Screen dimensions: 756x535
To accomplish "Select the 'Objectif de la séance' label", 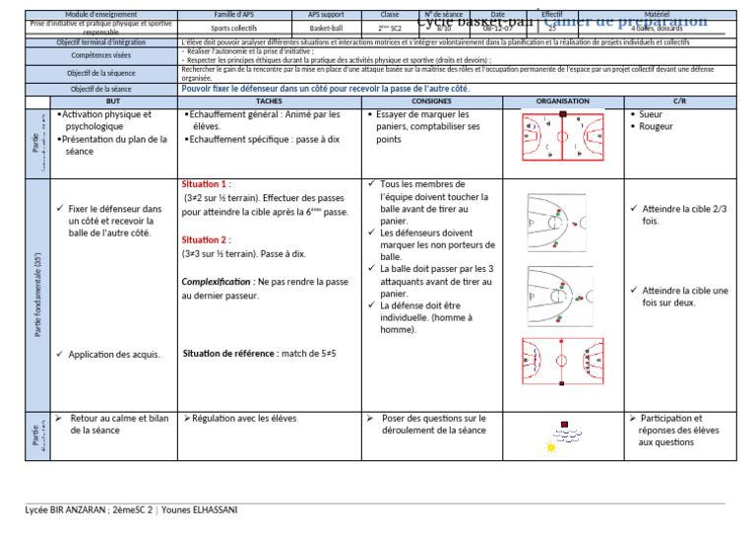I will coord(101,90).
